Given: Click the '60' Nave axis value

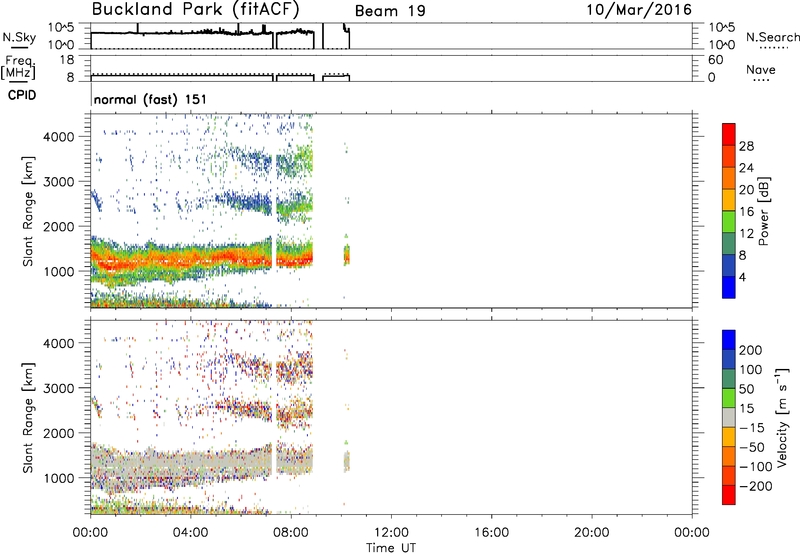Looking at the screenshot, I should [715, 60].
